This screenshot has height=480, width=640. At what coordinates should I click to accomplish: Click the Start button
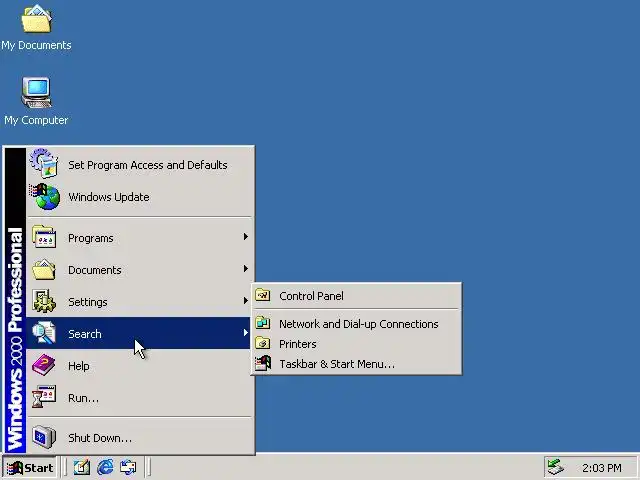coord(30,467)
